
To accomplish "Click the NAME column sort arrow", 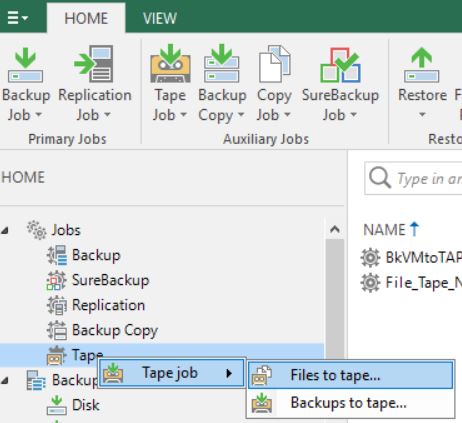I will pos(414,229).
